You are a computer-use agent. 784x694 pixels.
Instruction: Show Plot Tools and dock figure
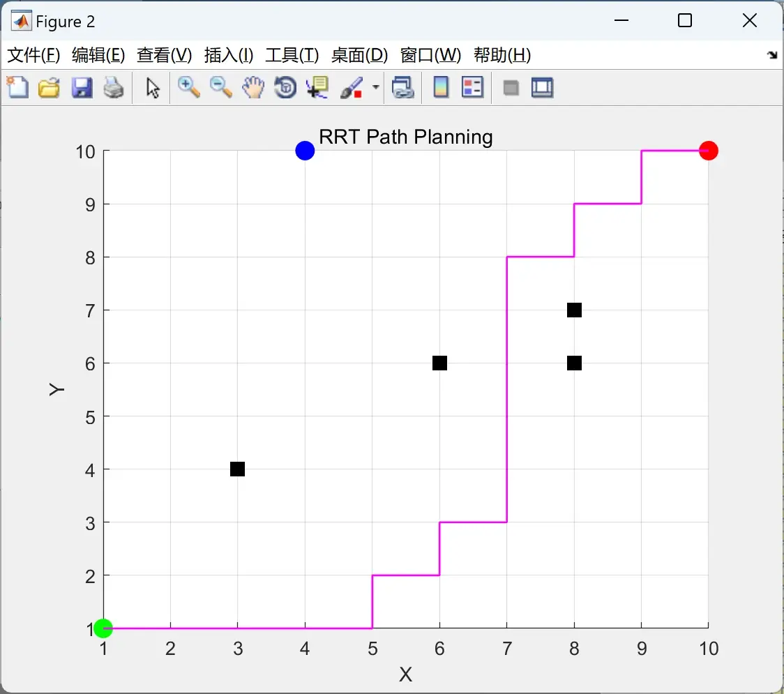(542, 87)
